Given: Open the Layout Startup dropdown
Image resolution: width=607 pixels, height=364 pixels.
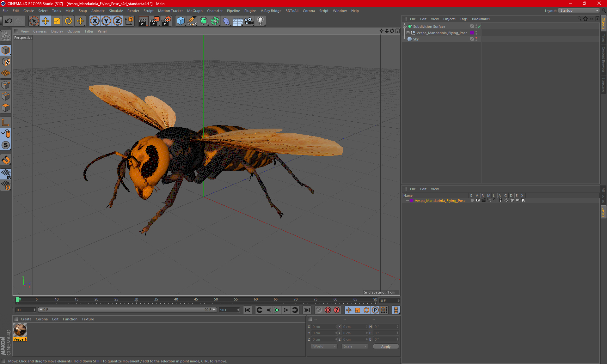Looking at the screenshot, I should tap(579, 10).
